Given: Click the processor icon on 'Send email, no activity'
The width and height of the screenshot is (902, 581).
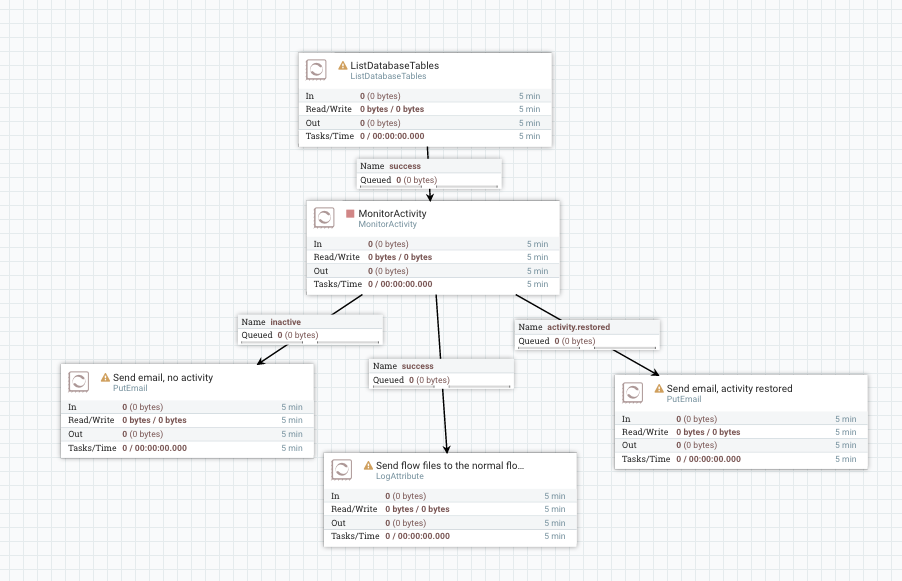Looking at the screenshot, I should coord(78,380).
